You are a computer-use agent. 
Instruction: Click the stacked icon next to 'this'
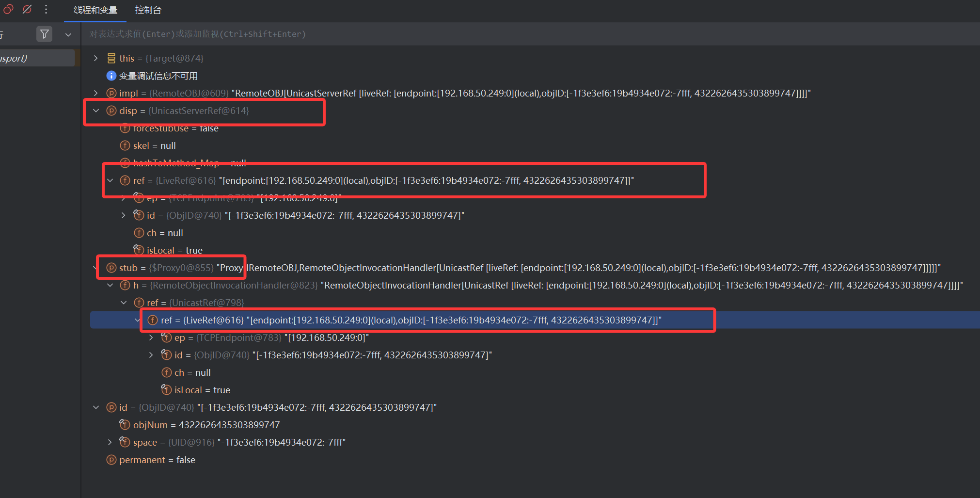pyautogui.click(x=111, y=58)
